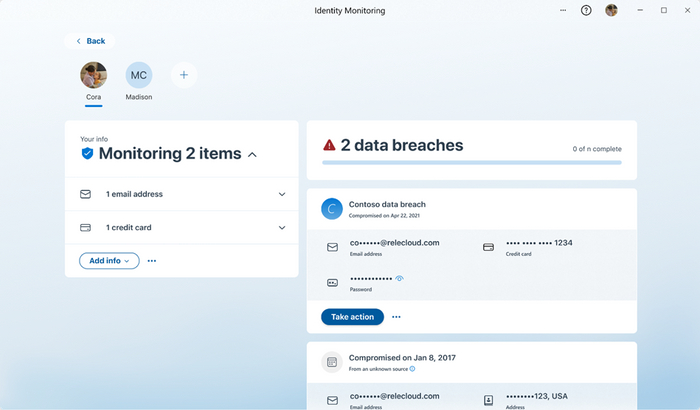Image resolution: width=700 pixels, height=410 pixels.
Task: Click the '0 of n complete' text
Action: 597,149
